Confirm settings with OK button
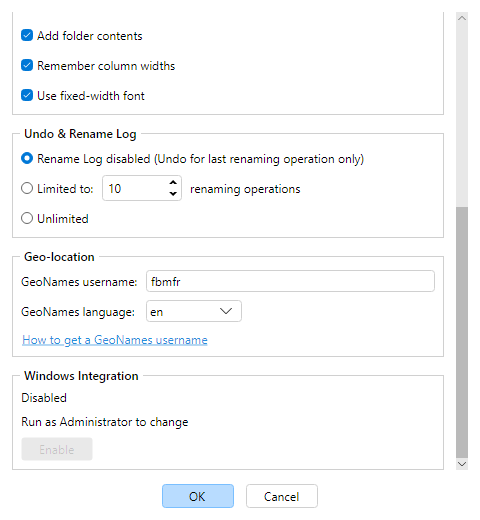 point(198,496)
